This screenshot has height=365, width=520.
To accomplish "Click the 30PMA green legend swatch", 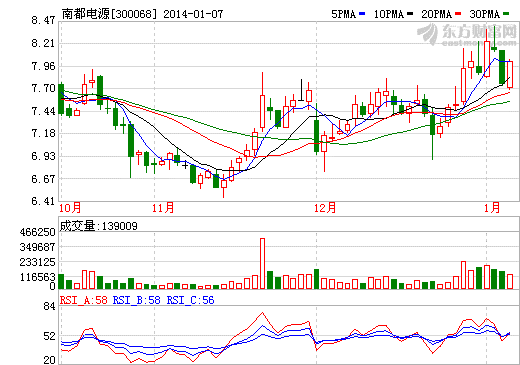I will click(506, 14).
